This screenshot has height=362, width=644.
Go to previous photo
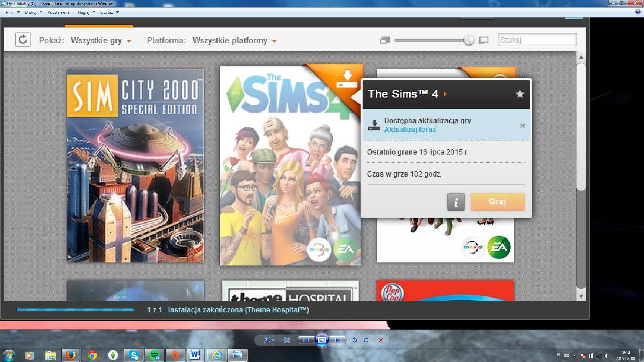click(306, 340)
